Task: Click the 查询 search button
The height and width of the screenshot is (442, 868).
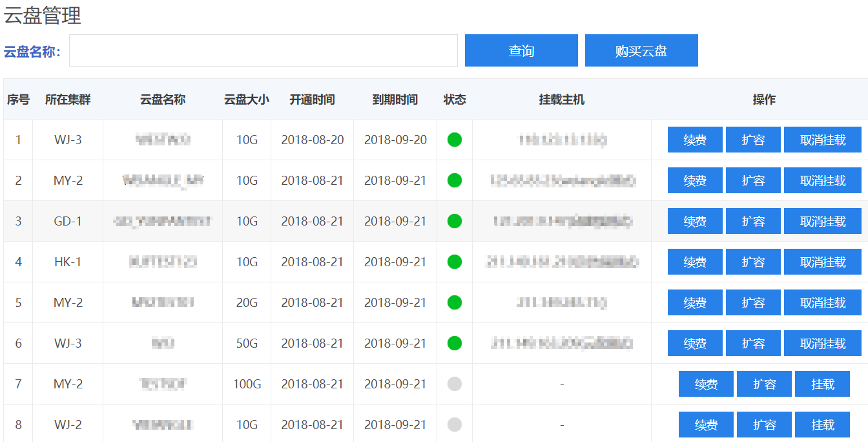Action: point(521,50)
